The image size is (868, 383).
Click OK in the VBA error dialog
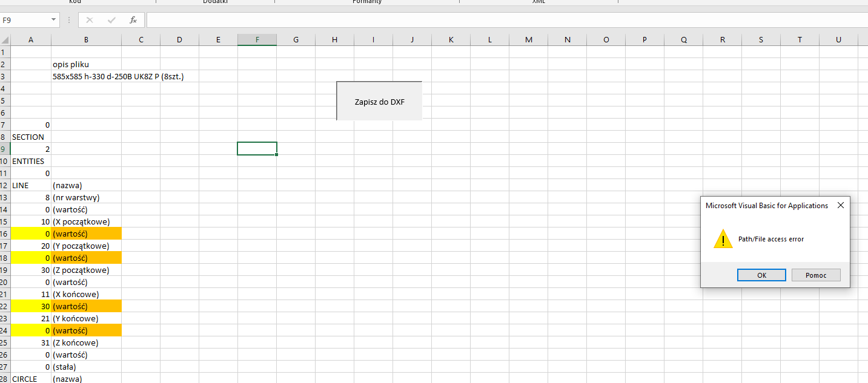tap(761, 275)
